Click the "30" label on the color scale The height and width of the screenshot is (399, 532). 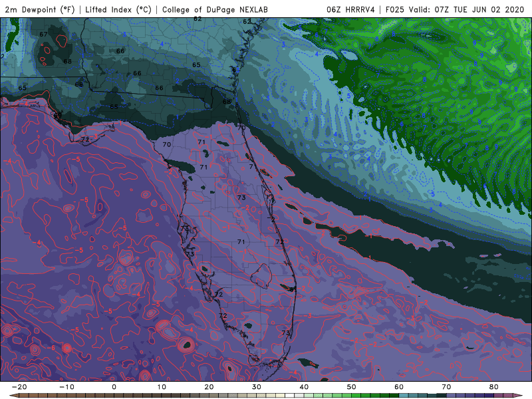click(x=257, y=387)
